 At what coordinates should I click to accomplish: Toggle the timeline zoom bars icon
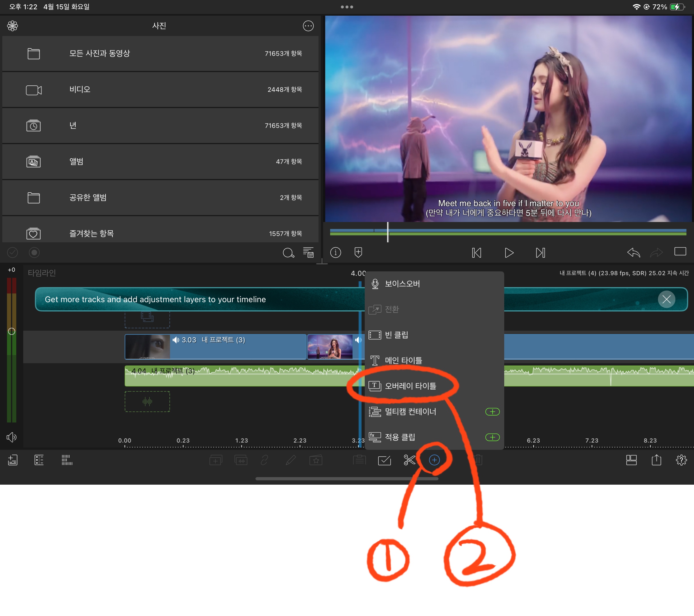coord(67,460)
